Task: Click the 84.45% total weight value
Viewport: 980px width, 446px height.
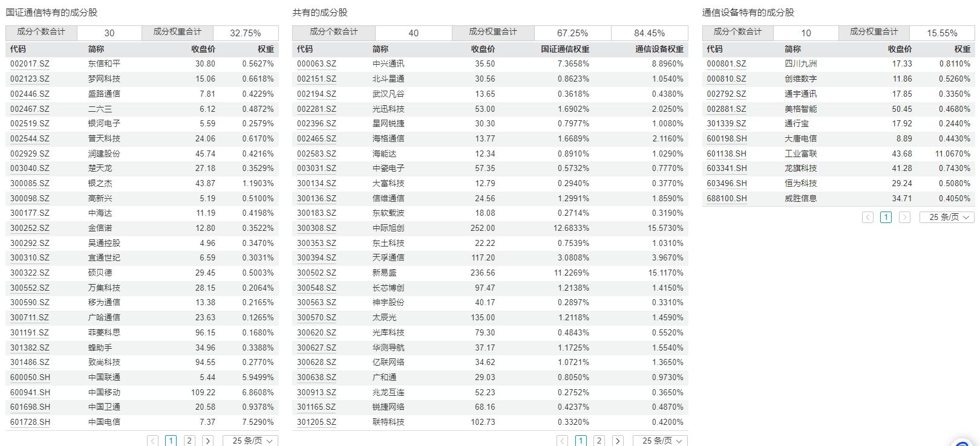Action: [x=649, y=33]
